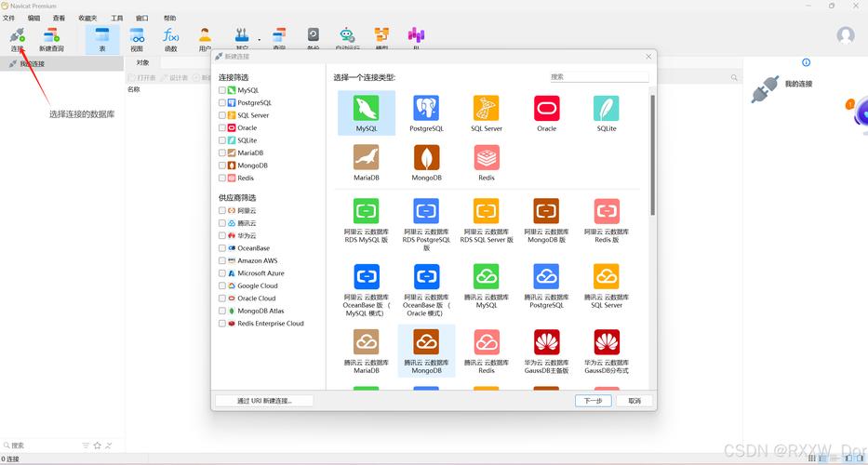Enable the Microsoft Azure filter checkbox
This screenshot has height=465, width=868.
point(222,272)
